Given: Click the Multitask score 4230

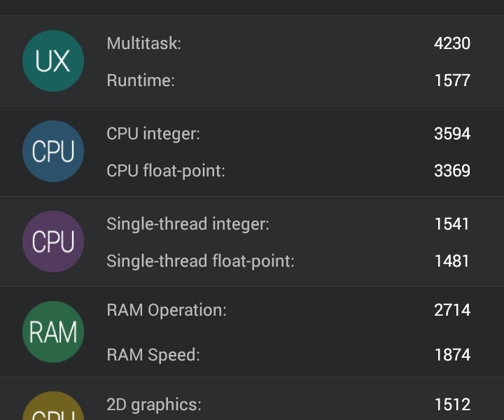Looking at the screenshot, I should (452, 43).
